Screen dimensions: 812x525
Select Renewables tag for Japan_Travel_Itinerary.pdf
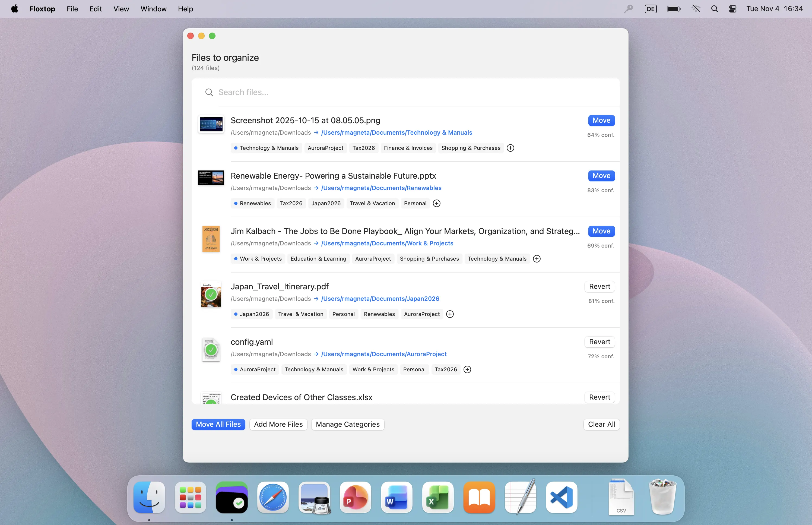379,314
